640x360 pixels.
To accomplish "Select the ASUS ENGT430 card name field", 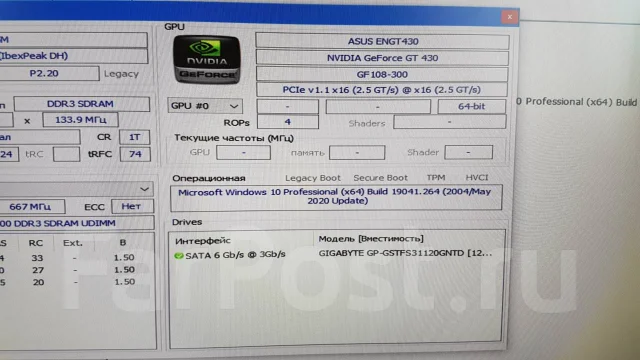I will point(382,41).
